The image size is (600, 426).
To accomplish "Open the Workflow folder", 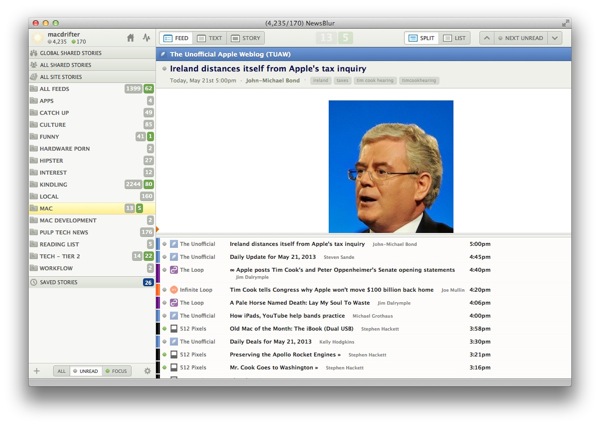I will pos(92,268).
